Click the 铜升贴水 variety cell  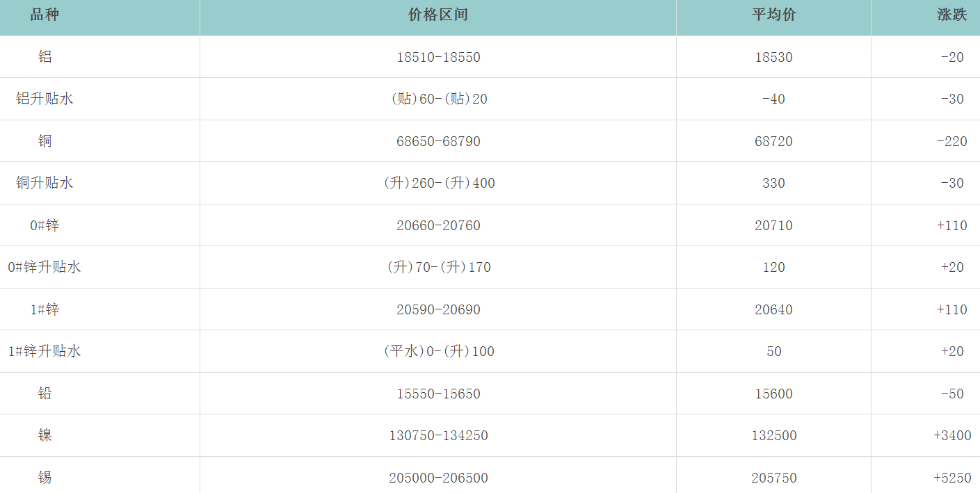coord(45,183)
